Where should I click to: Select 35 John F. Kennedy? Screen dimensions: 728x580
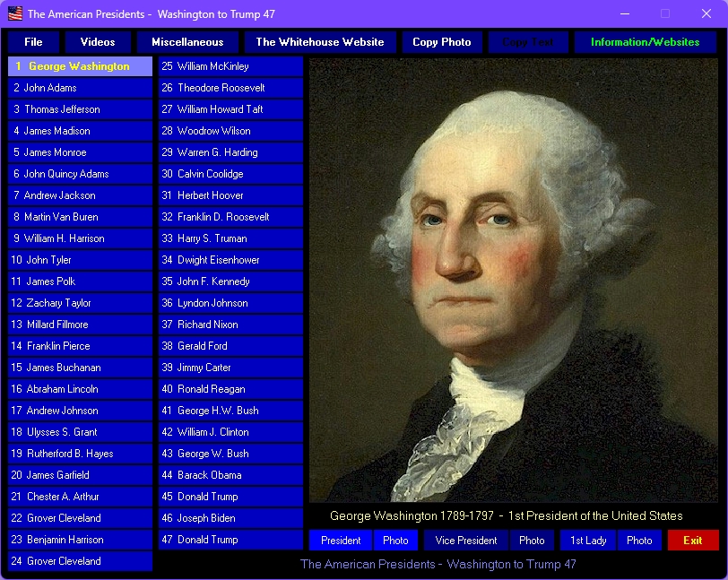pyautogui.click(x=230, y=281)
